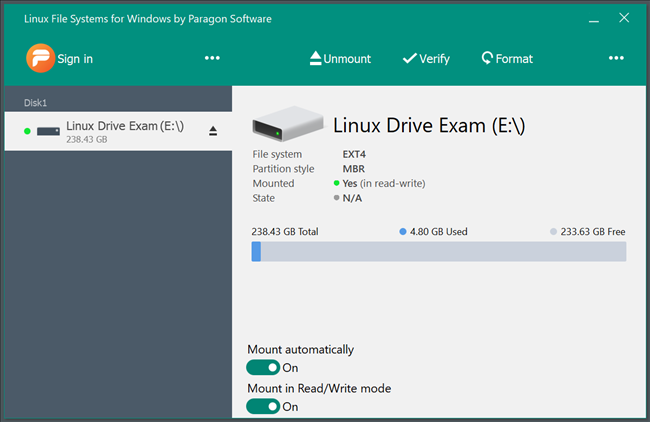Viewport: 650px width, 422px height.
Task: Click the disk usage bar
Action: click(x=438, y=251)
